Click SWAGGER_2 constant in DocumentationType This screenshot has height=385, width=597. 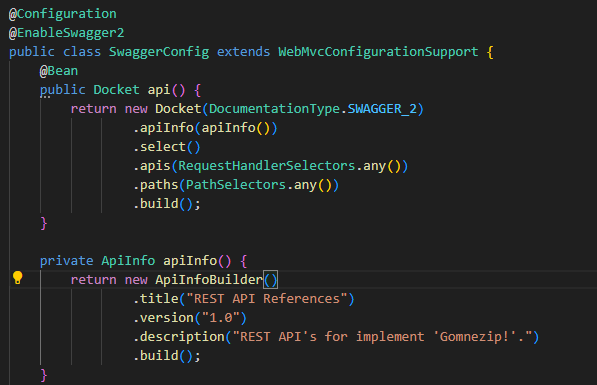[382, 109]
